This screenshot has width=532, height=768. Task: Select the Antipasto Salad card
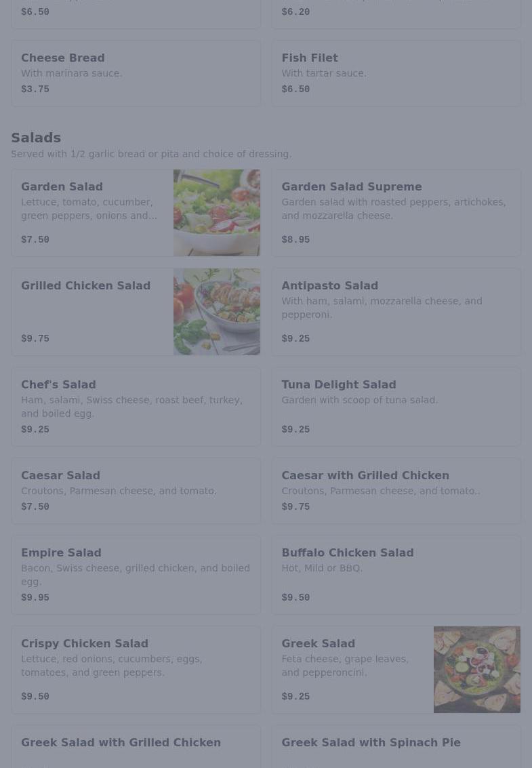[x=396, y=312]
